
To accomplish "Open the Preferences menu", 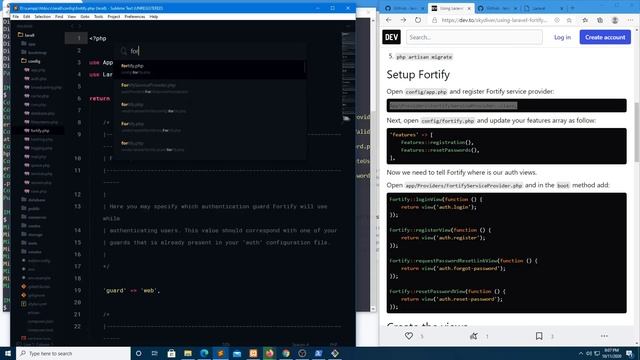I will (x=135, y=17).
